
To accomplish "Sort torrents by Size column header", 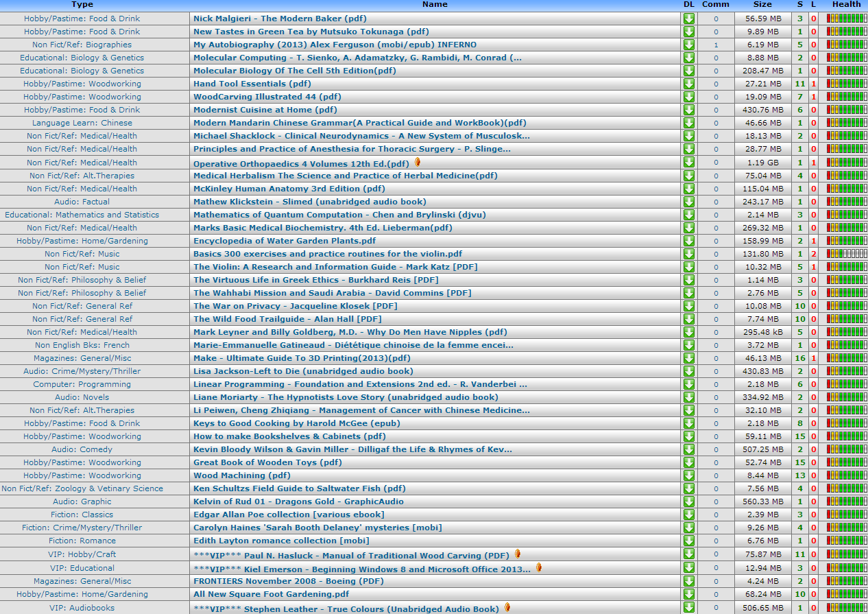I will click(x=762, y=5).
